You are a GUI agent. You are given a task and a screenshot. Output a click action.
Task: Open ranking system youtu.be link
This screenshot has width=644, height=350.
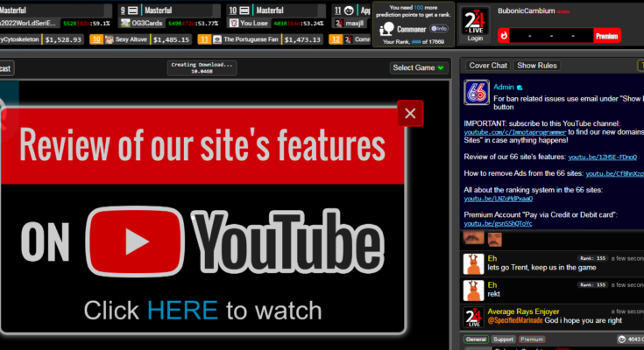499,199
